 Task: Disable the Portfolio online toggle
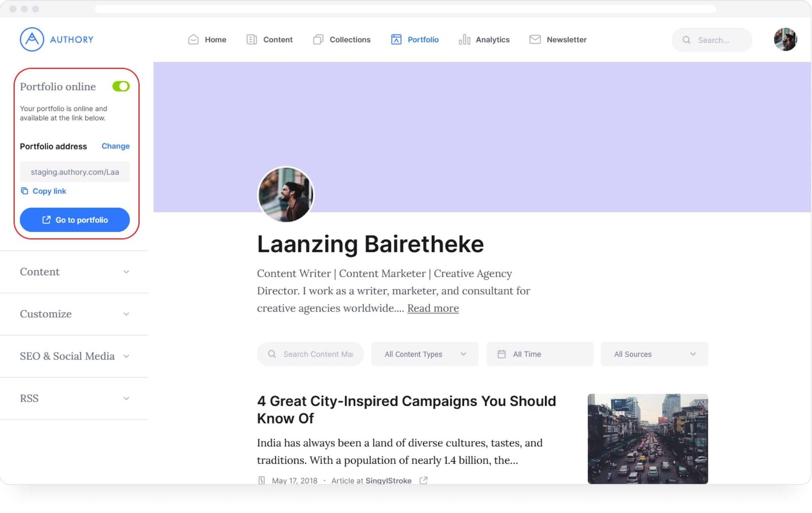[121, 86]
